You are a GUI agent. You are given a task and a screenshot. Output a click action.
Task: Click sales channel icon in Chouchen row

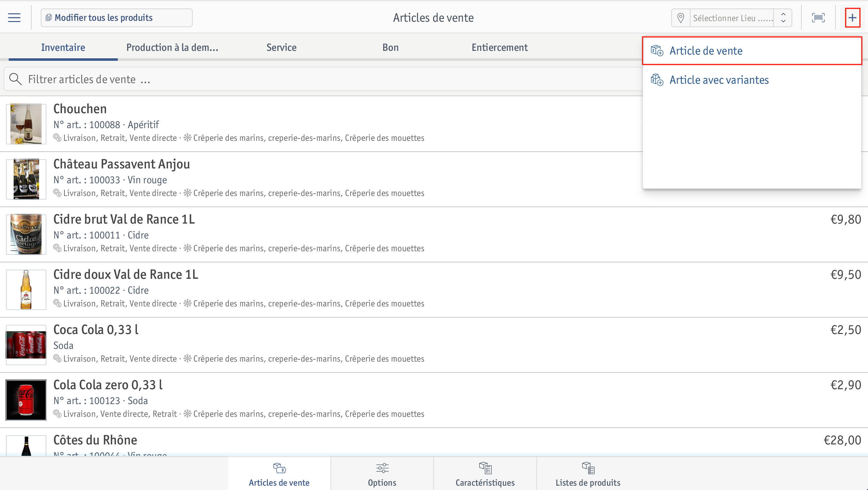[57, 138]
